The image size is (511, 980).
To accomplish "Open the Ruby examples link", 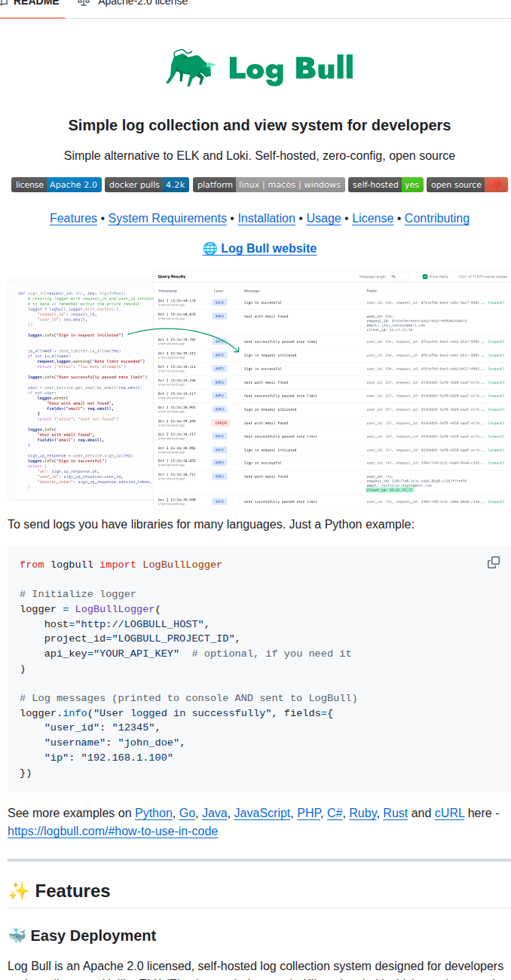I will point(363,813).
